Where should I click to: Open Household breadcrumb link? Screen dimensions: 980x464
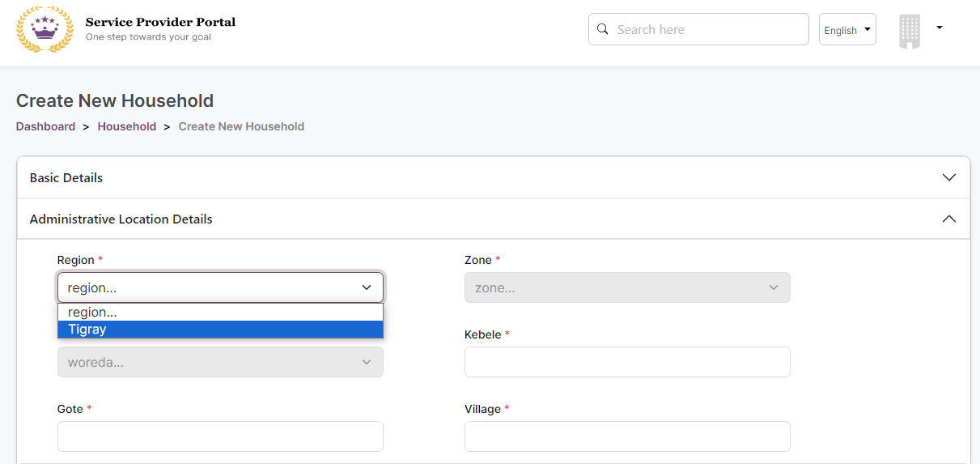pyautogui.click(x=127, y=126)
